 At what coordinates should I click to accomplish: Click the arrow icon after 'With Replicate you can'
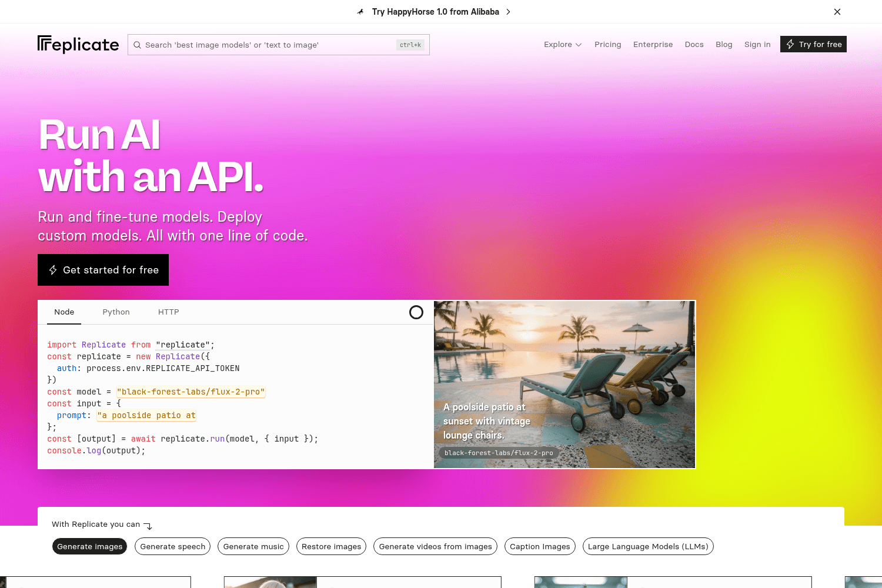[x=148, y=526]
